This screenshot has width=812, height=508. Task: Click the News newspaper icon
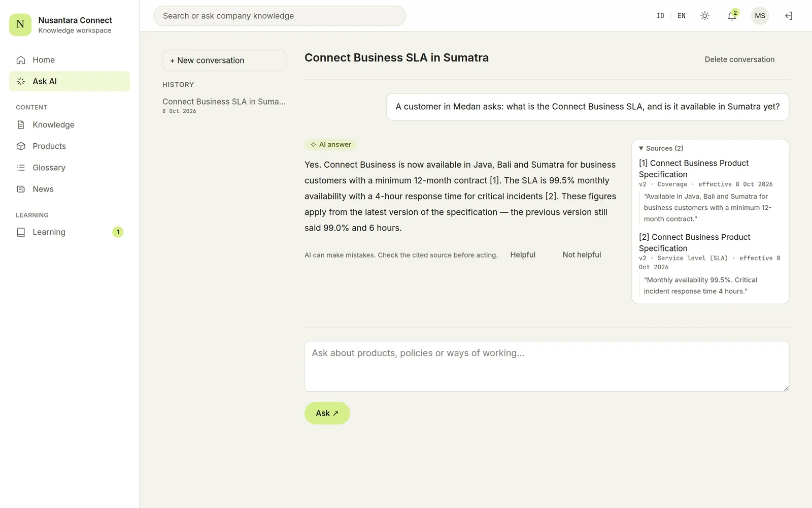point(21,189)
